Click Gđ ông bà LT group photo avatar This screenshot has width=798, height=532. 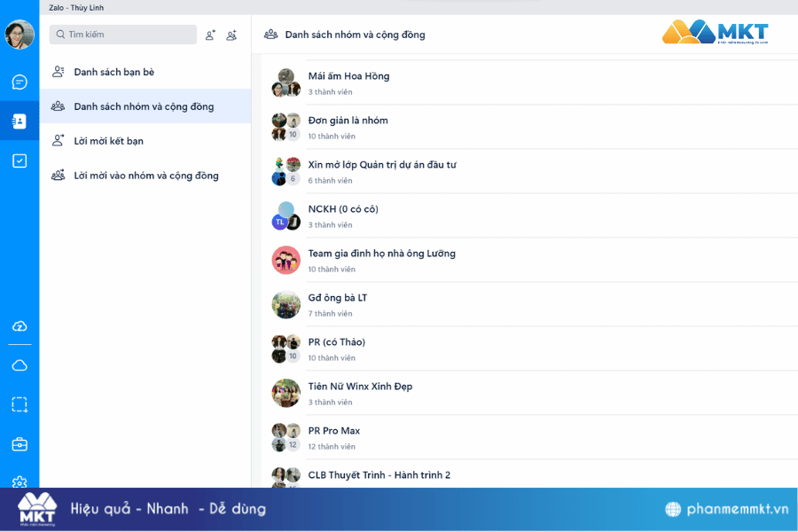[x=286, y=304]
